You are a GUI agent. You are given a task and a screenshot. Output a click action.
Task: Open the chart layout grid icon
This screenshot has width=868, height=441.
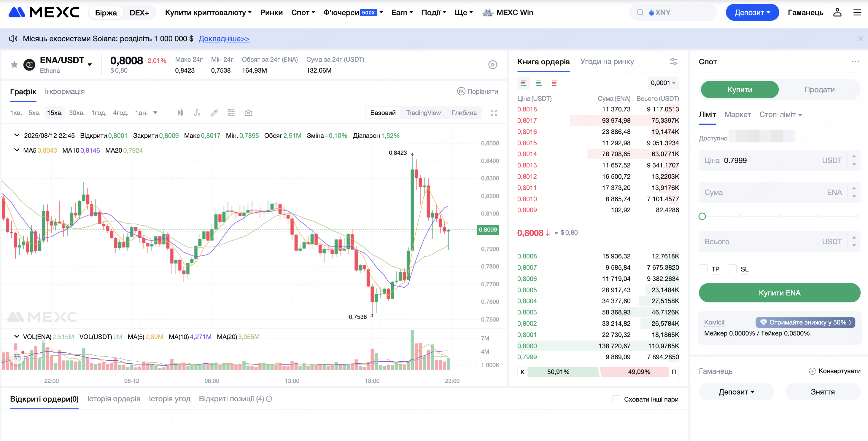[231, 113]
